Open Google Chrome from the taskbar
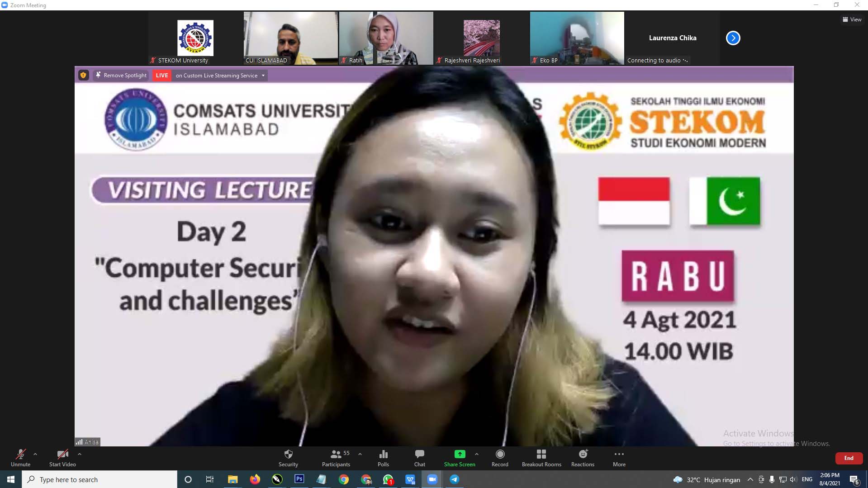The image size is (868, 488). click(344, 479)
